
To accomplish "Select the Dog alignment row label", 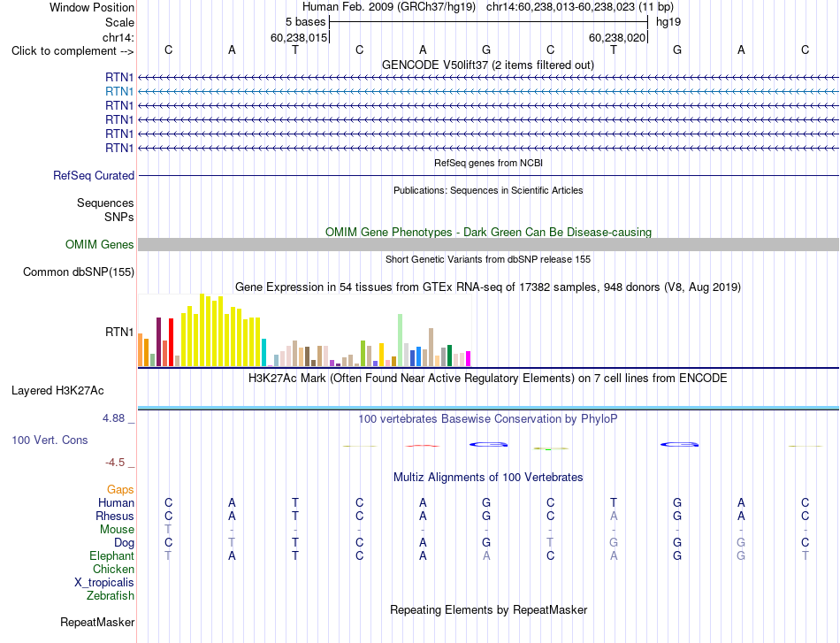I will click(124, 543).
